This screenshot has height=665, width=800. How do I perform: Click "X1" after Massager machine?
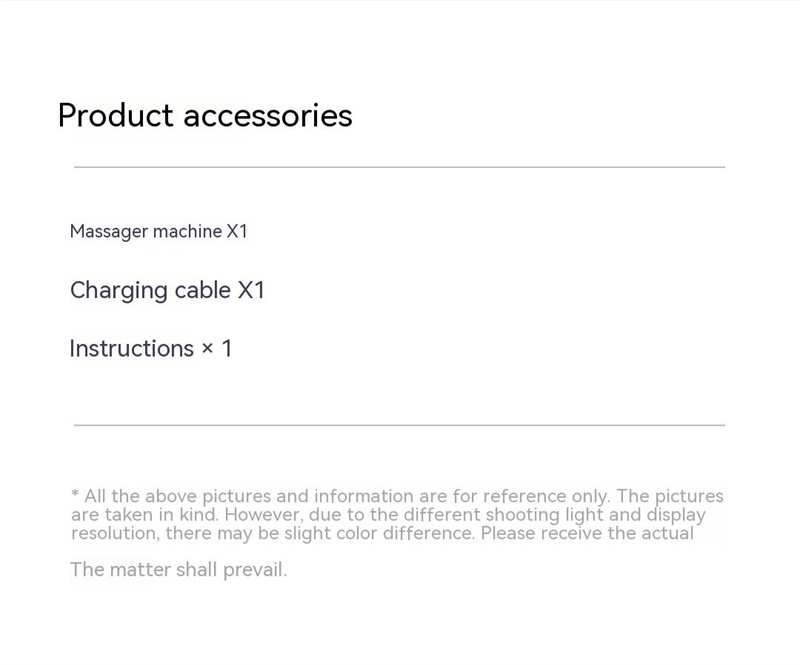[237, 232]
